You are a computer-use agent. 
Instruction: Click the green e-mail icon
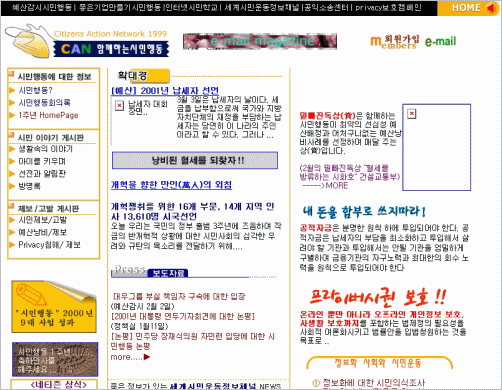pyautogui.click(x=440, y=42)
